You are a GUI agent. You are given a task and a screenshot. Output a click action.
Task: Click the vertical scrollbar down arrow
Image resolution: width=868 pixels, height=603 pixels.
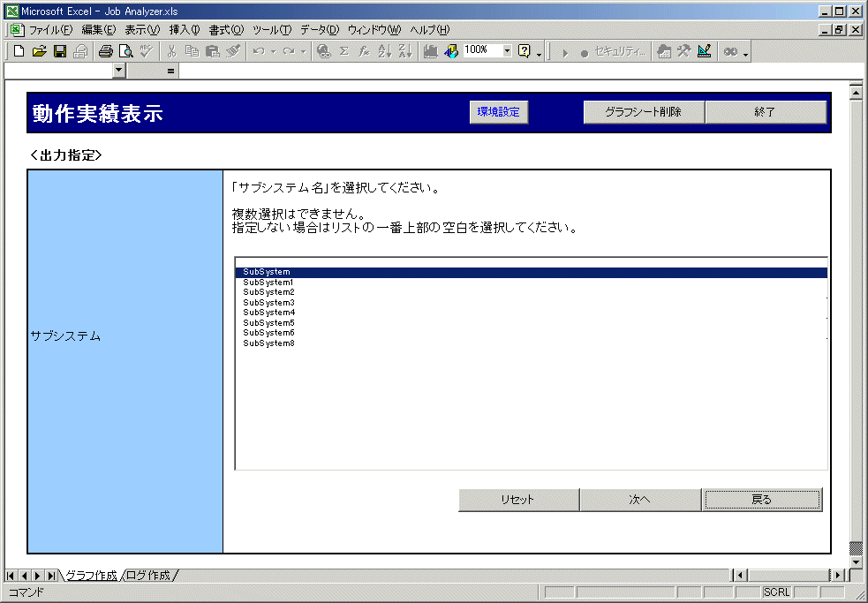click(855, 562)
